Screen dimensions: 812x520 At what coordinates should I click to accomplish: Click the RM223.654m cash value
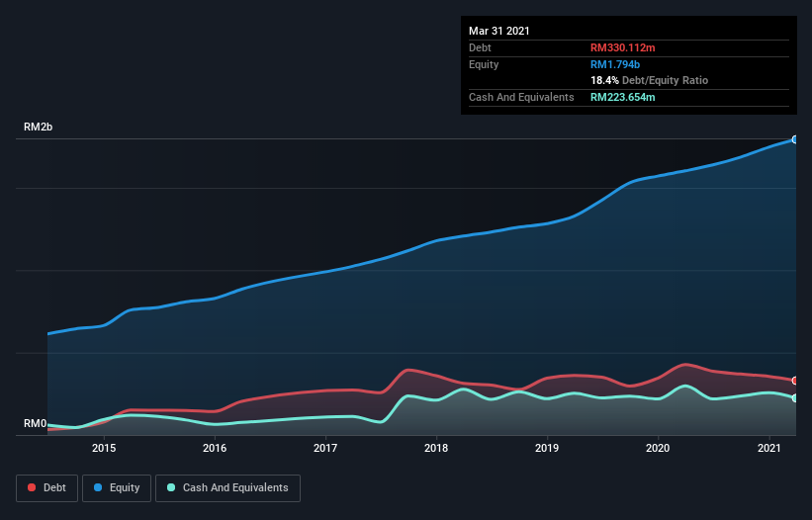pyautogui.click(x=622, y=97)
